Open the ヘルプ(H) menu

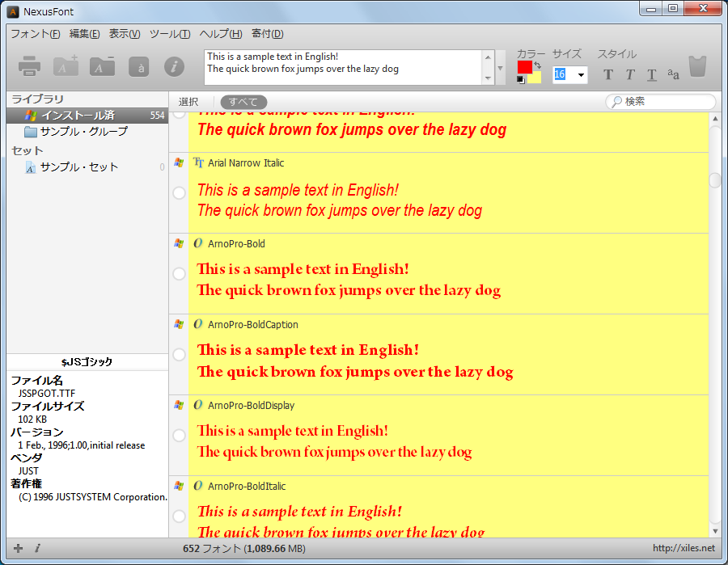click(221, 34)
